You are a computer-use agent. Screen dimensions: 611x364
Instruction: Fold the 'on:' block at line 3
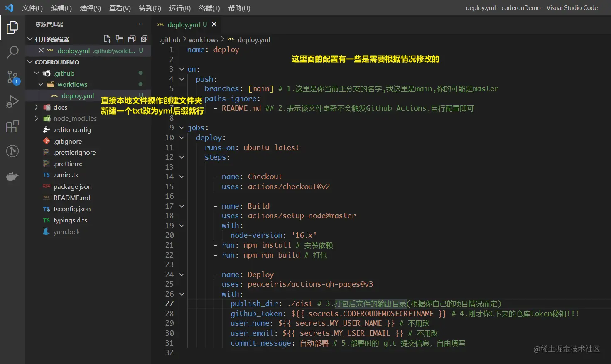(182, 69)
